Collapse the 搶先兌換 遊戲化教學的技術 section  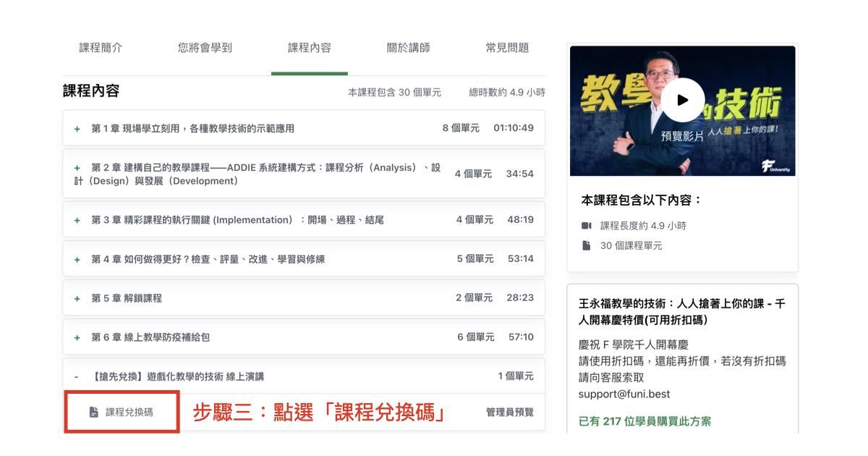point(77,376)
